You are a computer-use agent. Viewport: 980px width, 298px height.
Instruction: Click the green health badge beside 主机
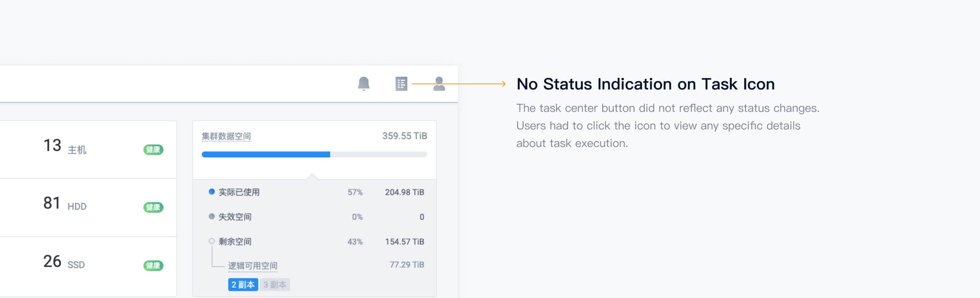click(153, 150)
